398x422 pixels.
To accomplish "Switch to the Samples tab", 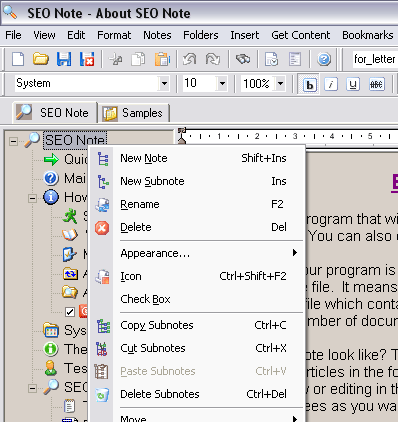I will [134, 113].
